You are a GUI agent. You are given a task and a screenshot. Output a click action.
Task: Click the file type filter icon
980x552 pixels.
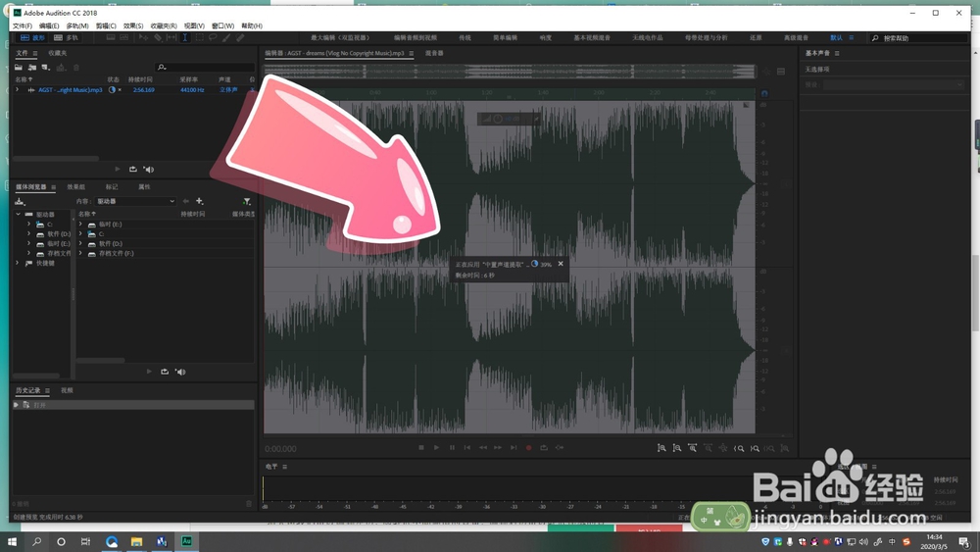(x=247, y=201)
